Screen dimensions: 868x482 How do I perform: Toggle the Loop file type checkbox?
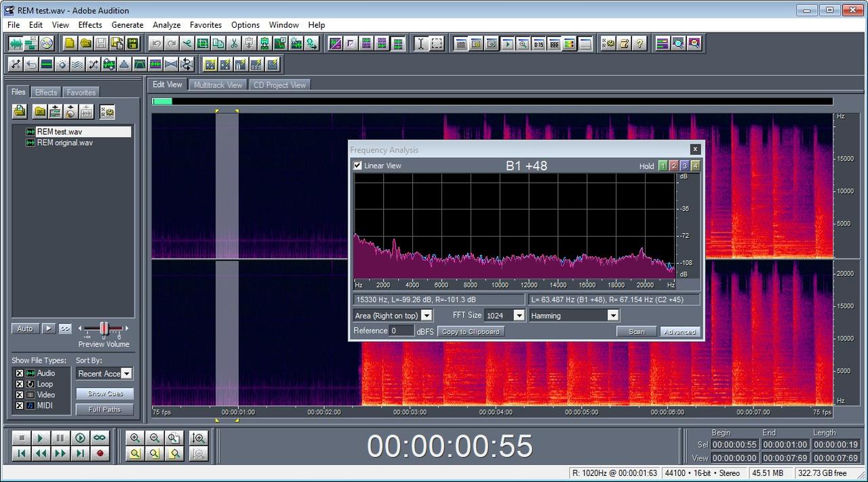tap(20, 384)
